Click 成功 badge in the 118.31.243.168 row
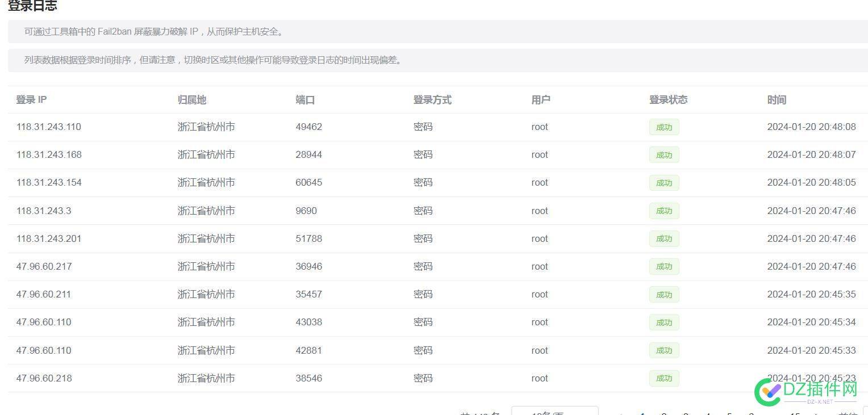This screenshot has height=415, width=868. (664, 155)
